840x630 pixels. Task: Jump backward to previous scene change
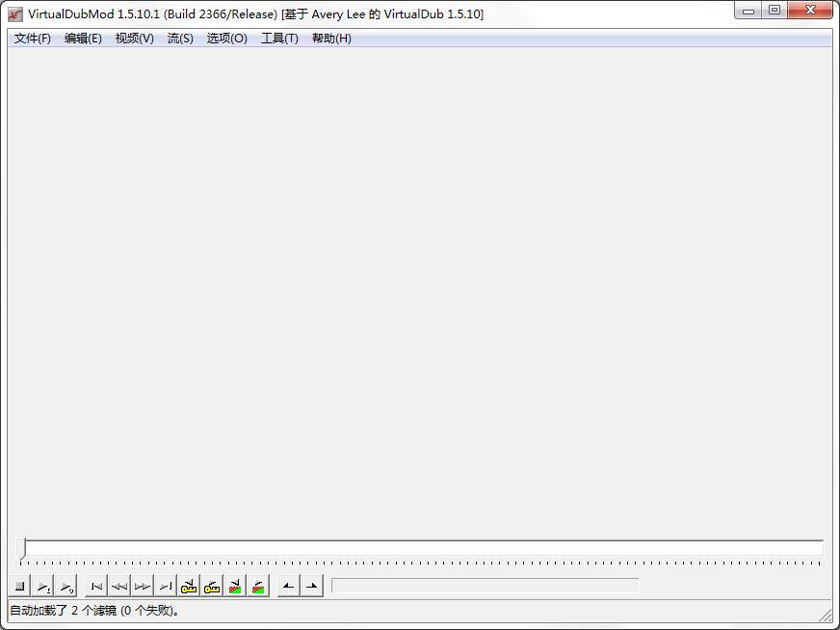click(235, 585)
